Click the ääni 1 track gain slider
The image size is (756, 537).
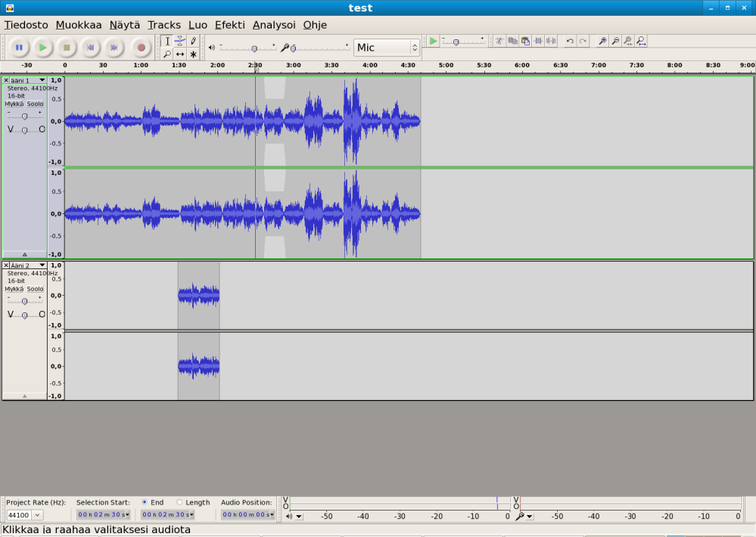point(24,116)
